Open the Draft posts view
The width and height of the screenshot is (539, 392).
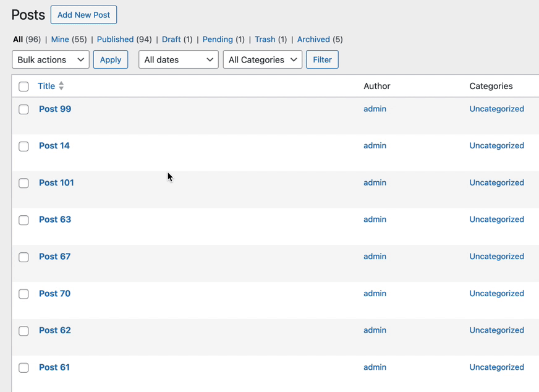(171, 40)
